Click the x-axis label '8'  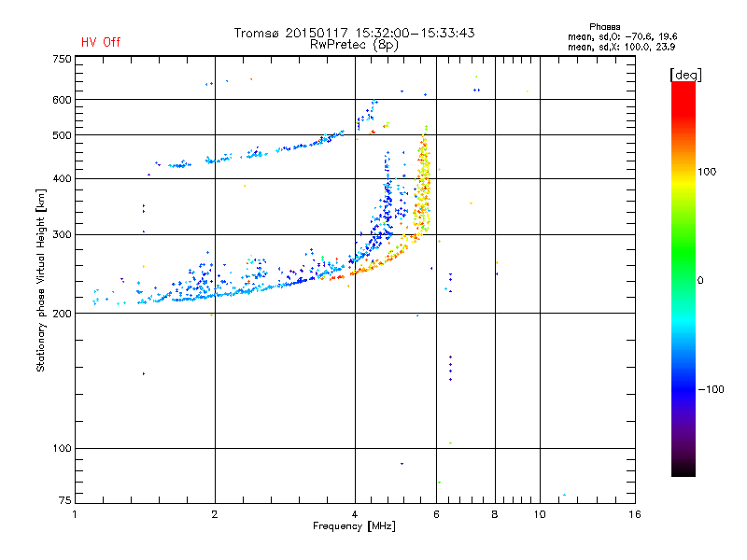pos(495,514)
